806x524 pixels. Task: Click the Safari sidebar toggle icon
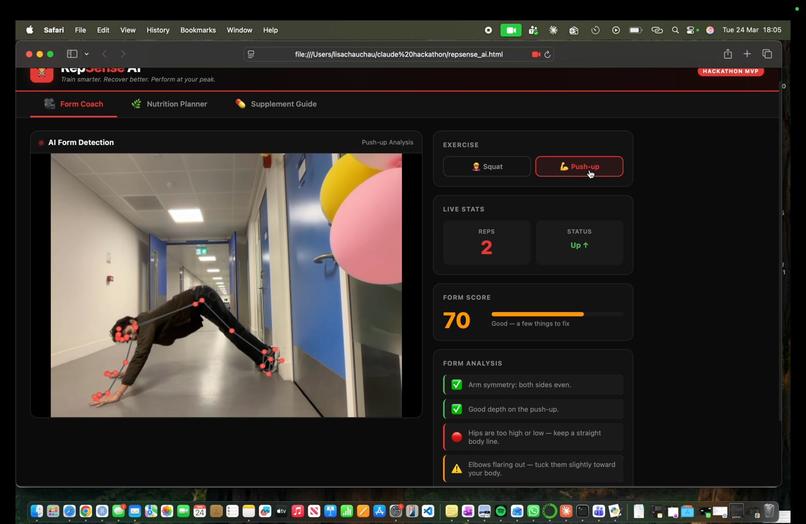(72, 54)
